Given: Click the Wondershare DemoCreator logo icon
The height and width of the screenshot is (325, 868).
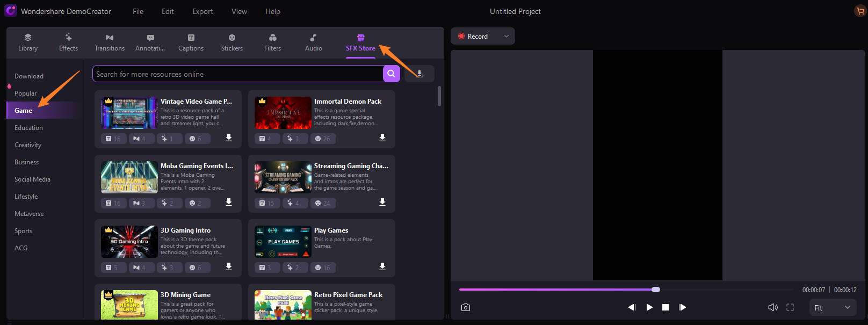Looking at the screenshot, I should pos(11,11).
